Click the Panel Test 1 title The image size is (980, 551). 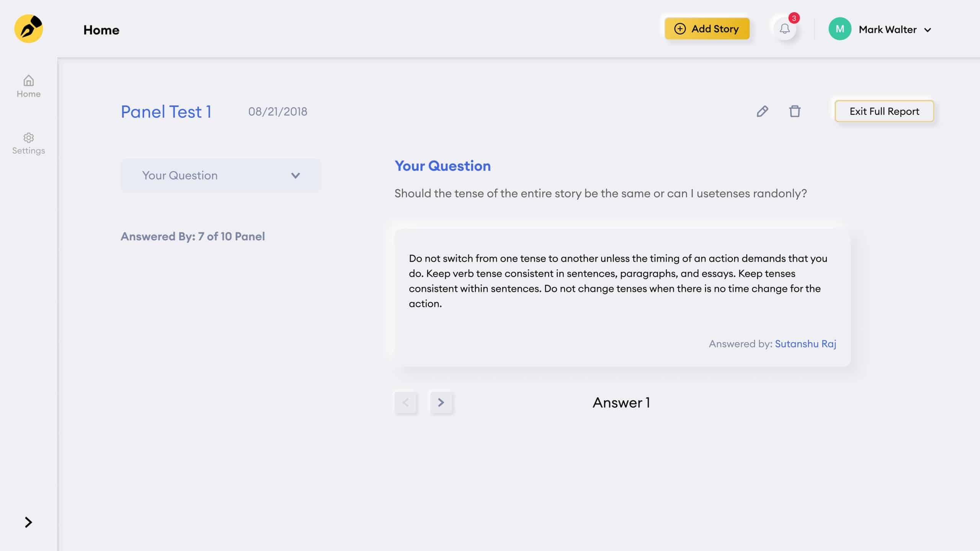[x=166, y=112]
